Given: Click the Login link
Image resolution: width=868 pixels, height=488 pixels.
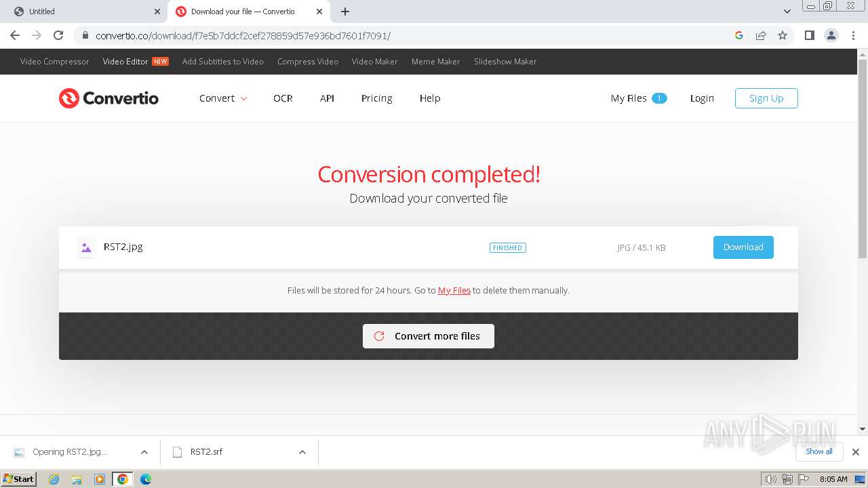Looking at the screenshot, I should coord(702,98).
